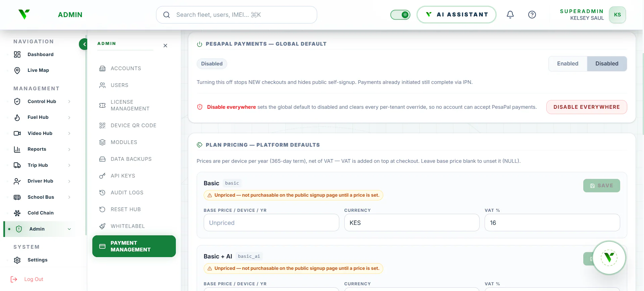Image resolution: width=644 pixels, height=291 pixels.
Task: Click the basic_ai plan code tag
Action: pyautogui.click(x=249, y=256)
